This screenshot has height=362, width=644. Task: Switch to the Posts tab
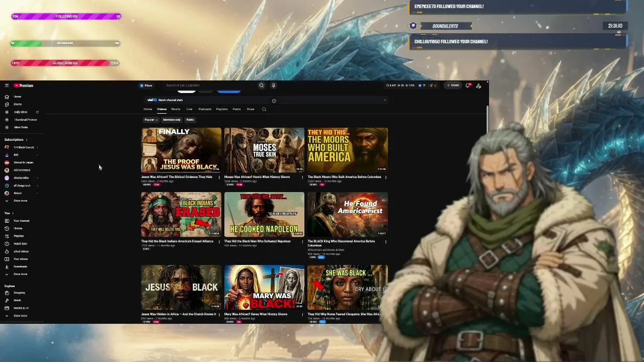click(236, 109)
